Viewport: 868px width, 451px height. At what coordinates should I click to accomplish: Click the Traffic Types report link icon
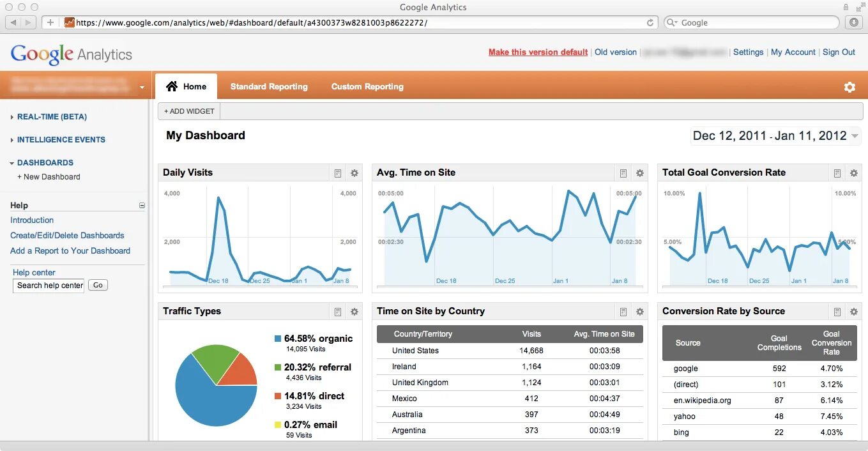pos(338,311)
